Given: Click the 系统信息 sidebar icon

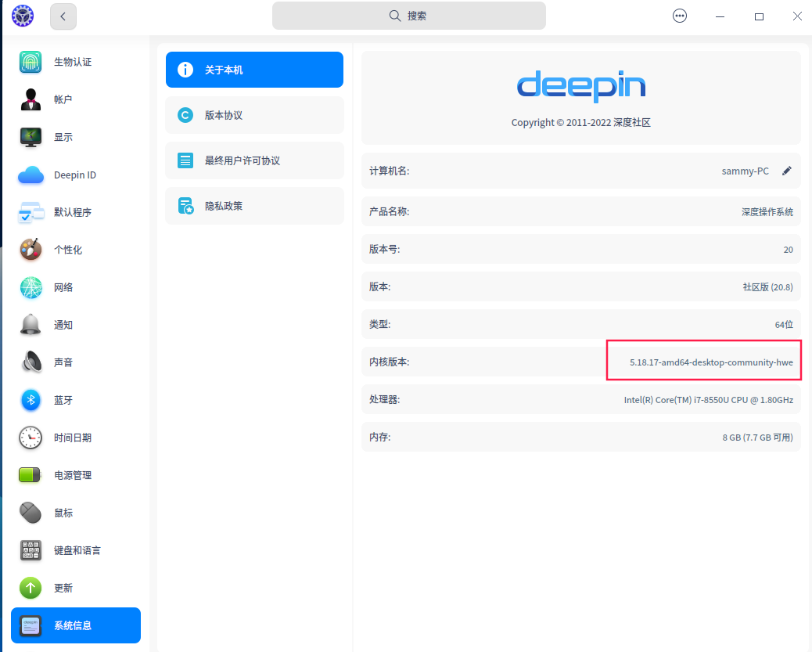Looking at the screenshot, I should point(31,625).
